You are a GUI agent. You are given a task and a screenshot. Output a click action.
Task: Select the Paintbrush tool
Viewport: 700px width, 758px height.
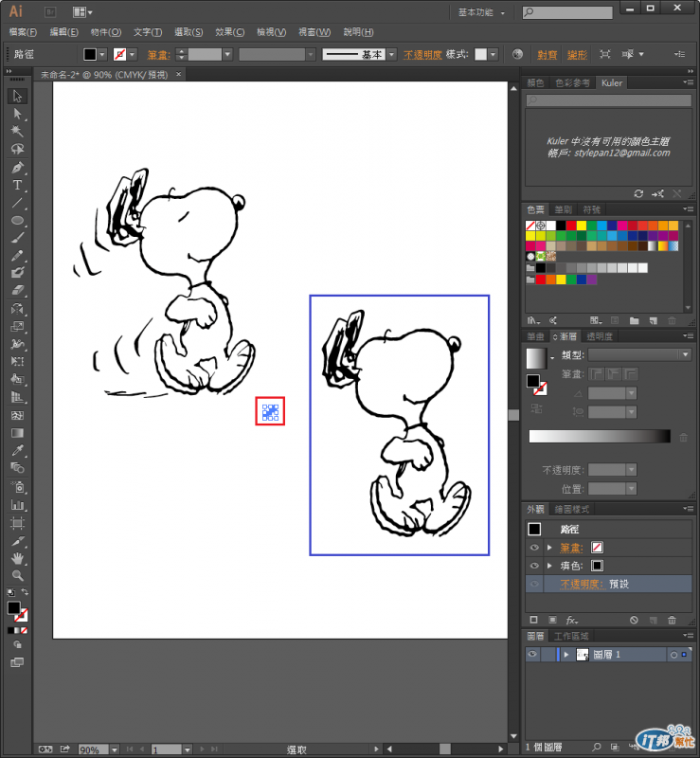(17, 238)
